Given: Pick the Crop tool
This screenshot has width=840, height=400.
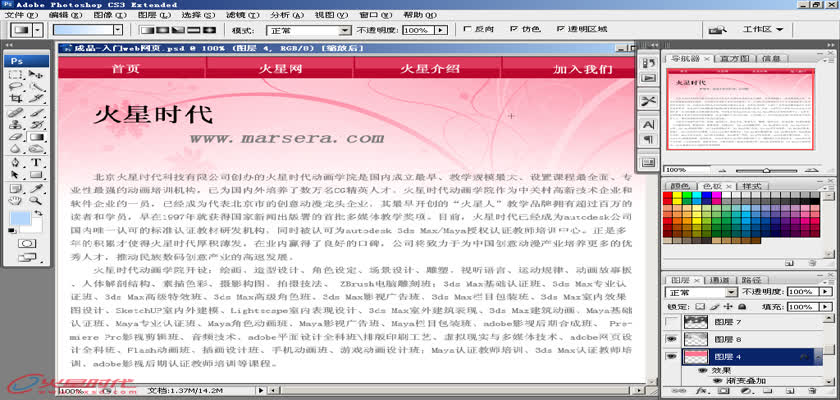Looking at the screenshot, I should 17,100.
